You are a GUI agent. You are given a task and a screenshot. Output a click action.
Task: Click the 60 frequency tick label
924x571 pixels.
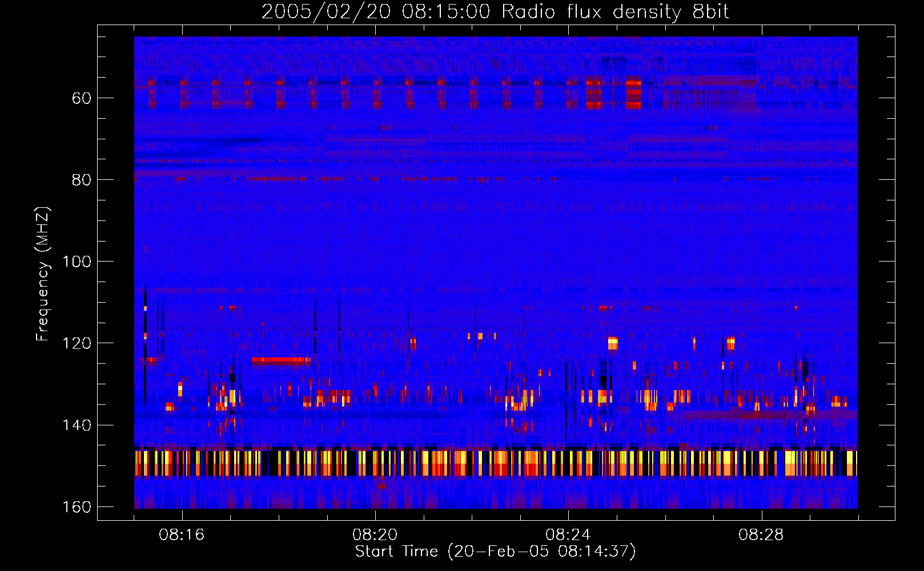click(82, 98)
